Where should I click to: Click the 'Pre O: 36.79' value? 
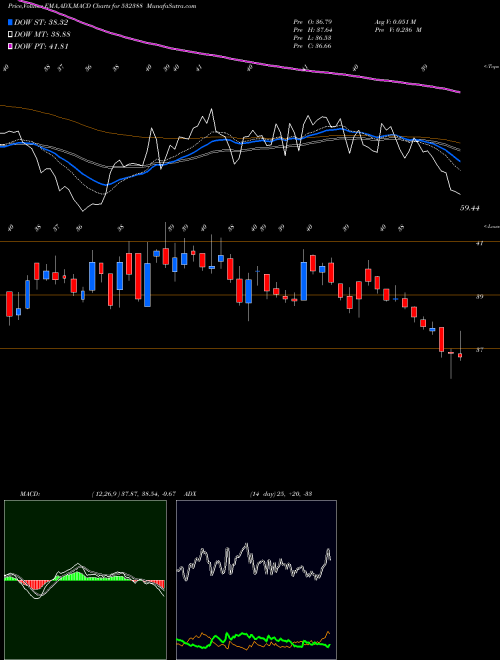click(x=312, y=21)
